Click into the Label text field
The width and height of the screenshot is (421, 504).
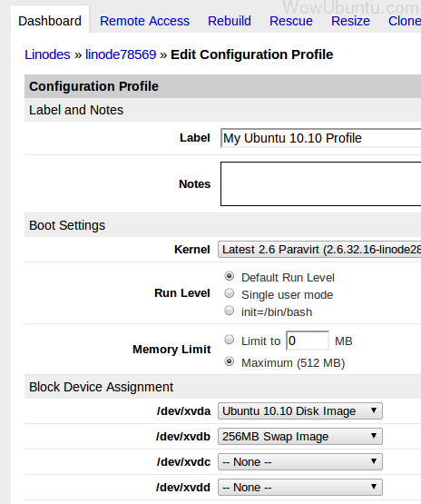[321, 138]
